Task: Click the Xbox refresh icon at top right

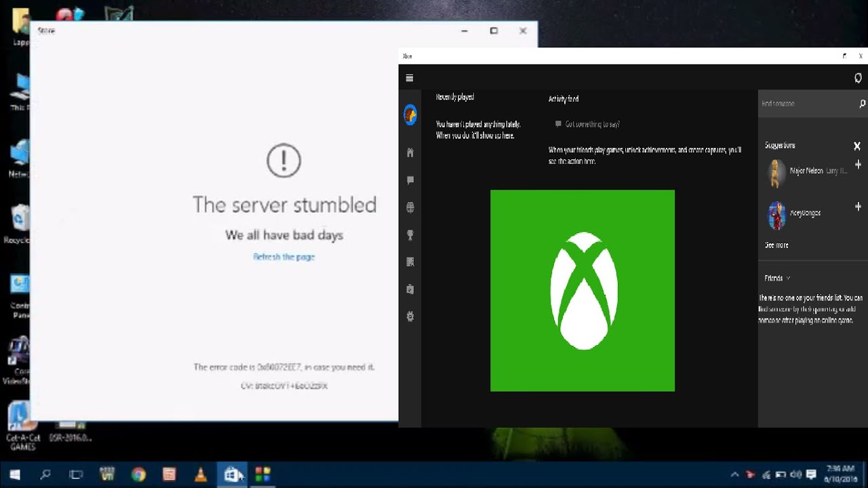Action: tap(858, 78)
